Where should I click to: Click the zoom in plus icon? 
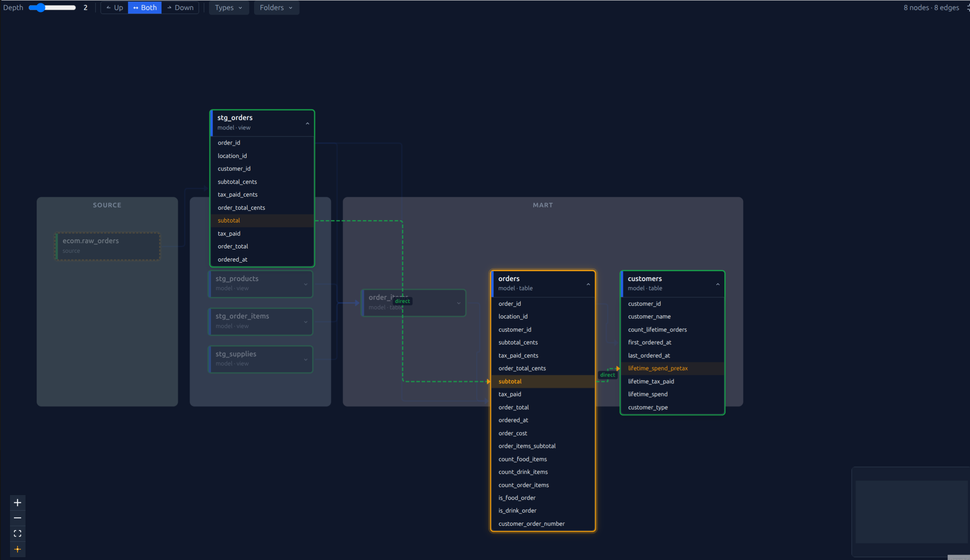tap(18, 502)
